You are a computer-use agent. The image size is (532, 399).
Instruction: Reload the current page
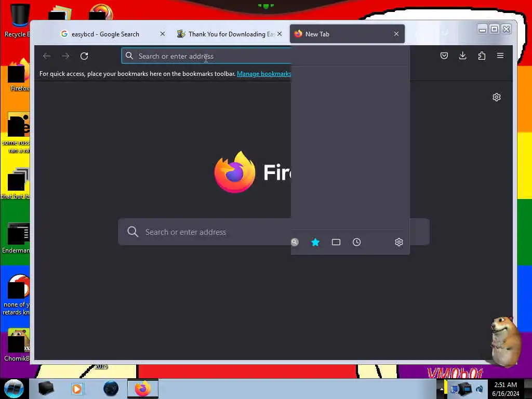pos(84,56)
